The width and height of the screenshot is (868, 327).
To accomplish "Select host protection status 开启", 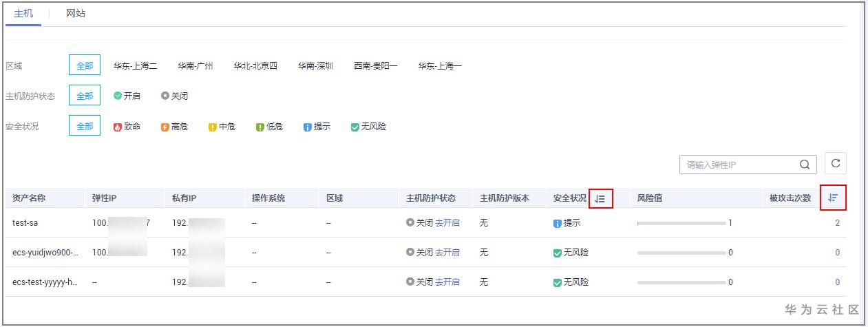I will tap(127, 96).
